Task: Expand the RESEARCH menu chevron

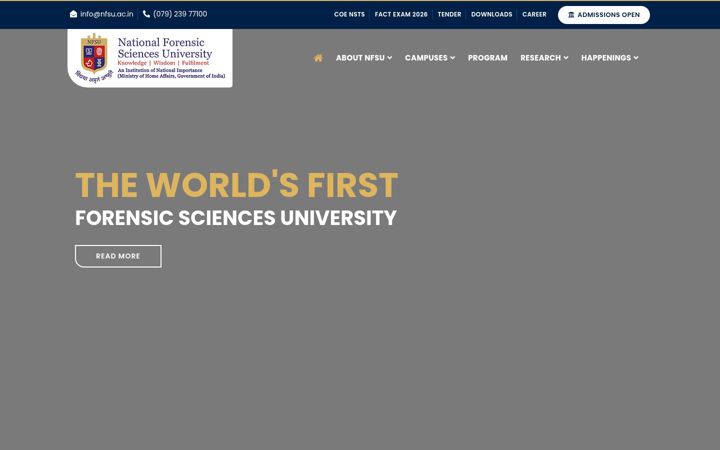Action: point(566,58)
